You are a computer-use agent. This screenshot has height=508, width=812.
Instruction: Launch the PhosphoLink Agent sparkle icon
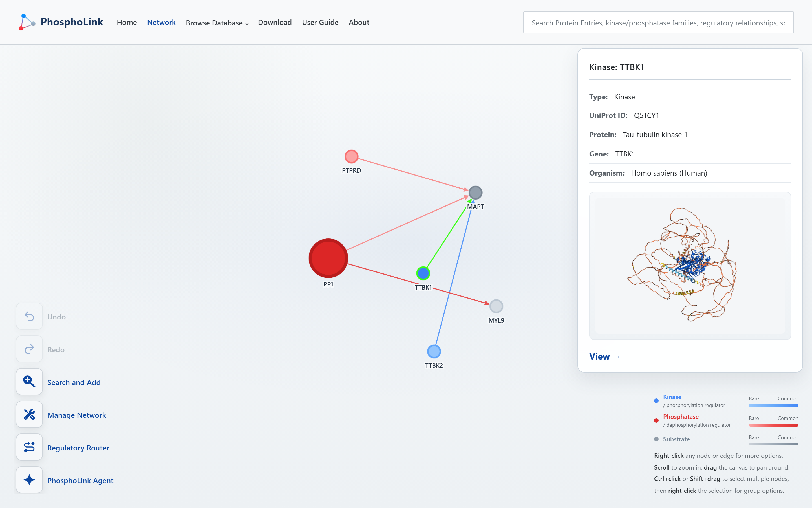click(x=29, y=480)
